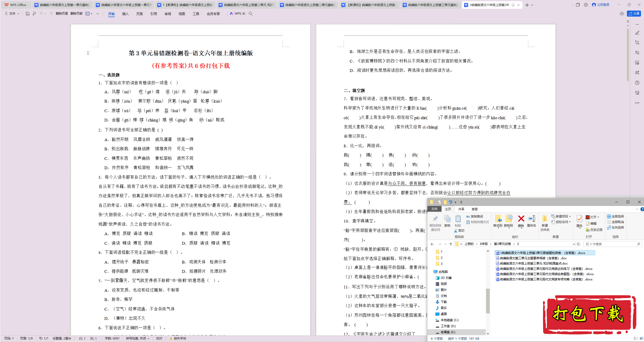Image resolution: width=644 pixels, height=342 pixels.
Task: Expand the 打开 dropdown in Explorer ribbon
Action: (598, 217)
